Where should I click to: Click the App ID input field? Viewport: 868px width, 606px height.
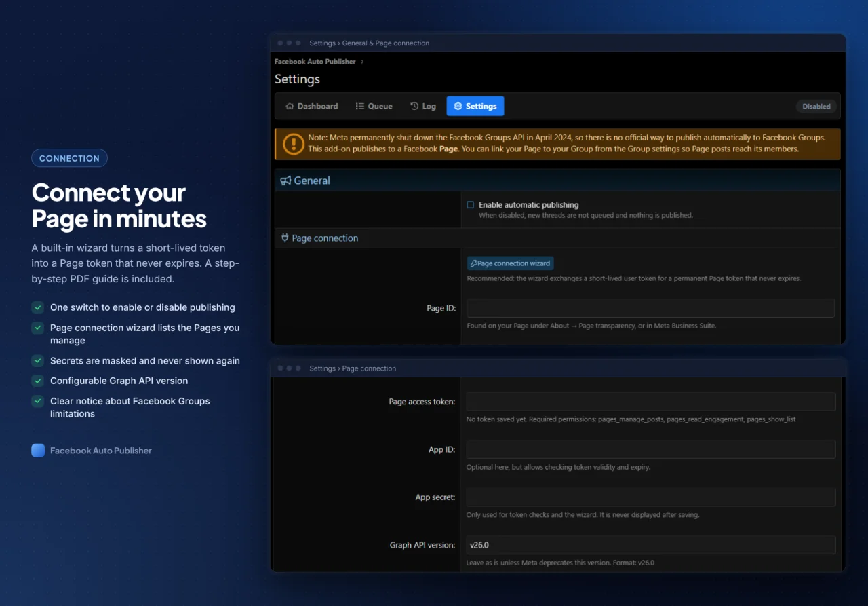(x=651, y=449)
